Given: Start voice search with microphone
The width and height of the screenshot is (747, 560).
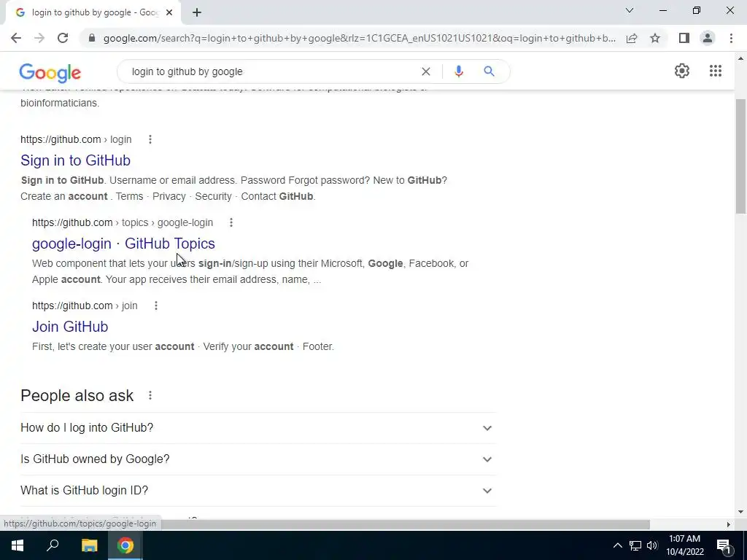Looking at the screenshot, I should pyautogui.click(x=458, y=71).
